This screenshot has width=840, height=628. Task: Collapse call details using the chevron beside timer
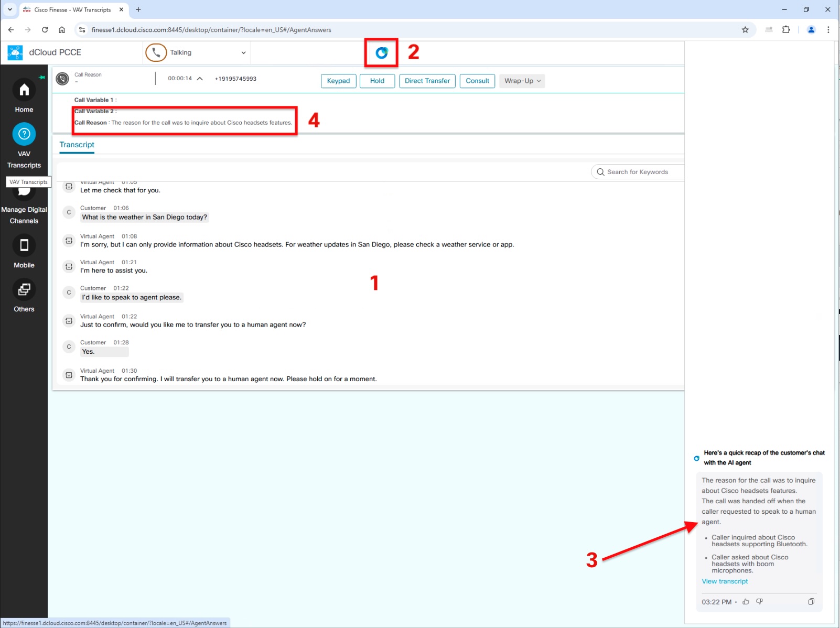[200, 79]
